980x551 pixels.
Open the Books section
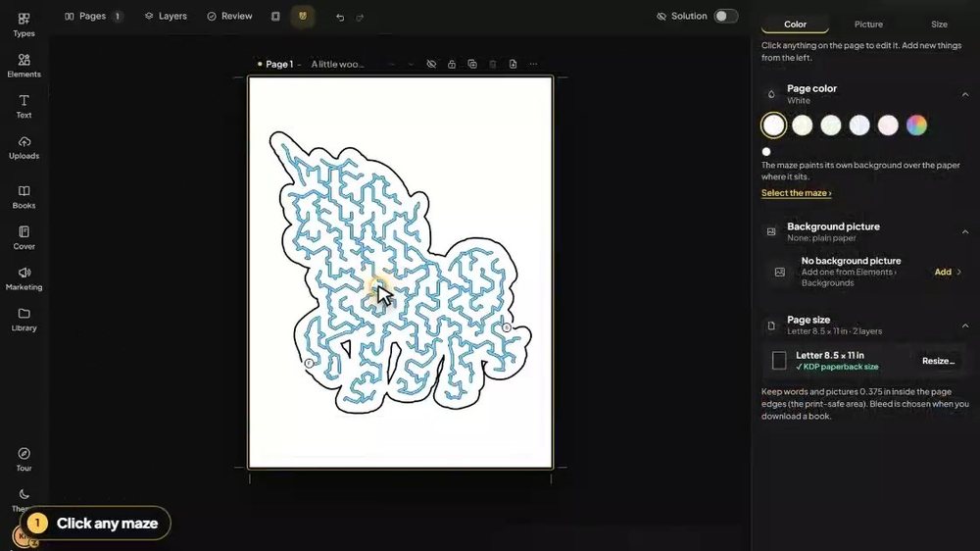coord(24,197)
